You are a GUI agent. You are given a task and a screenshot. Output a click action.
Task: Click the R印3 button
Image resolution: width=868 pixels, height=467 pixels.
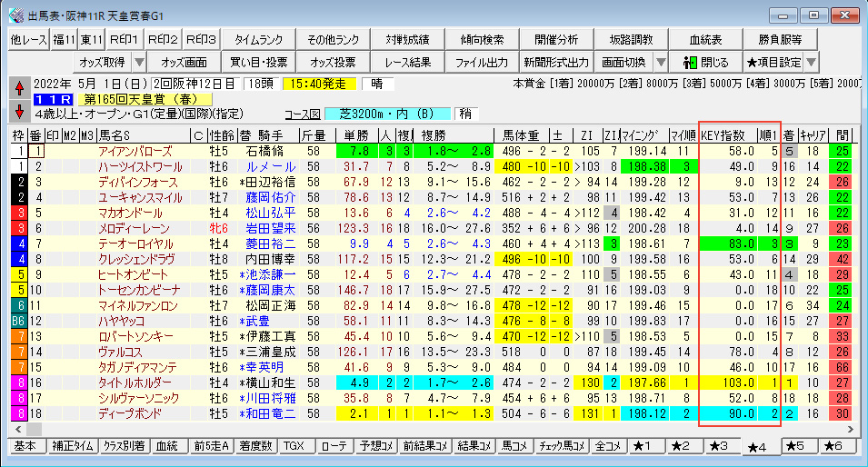(x=202, y=40)
